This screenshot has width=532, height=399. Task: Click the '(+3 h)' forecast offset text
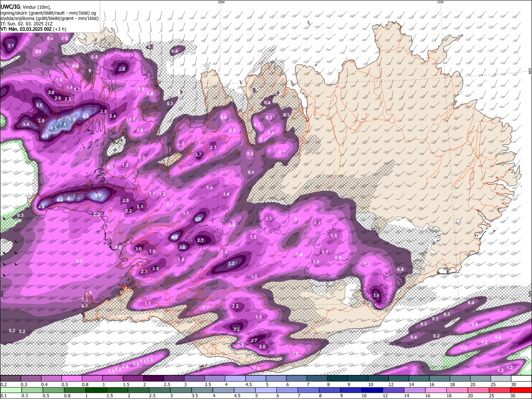point(59,29)
